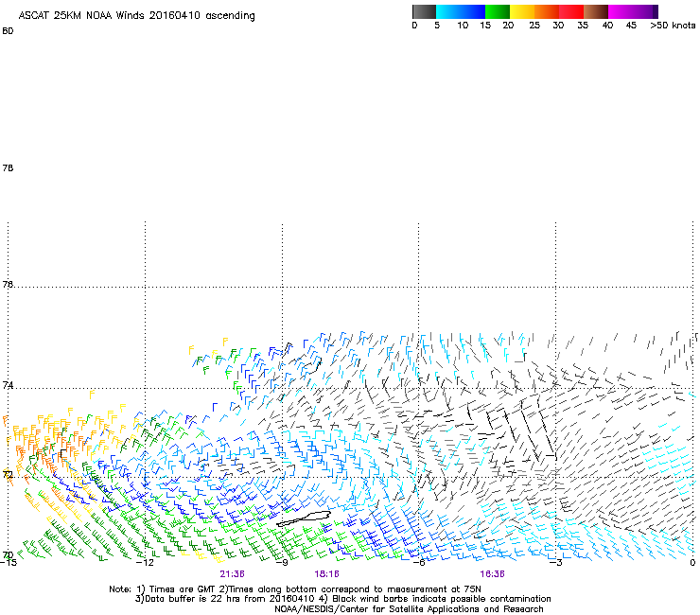Click the '20' label under the color bar
The height and width of the screenshot is (615, 700).
point(508,26)
